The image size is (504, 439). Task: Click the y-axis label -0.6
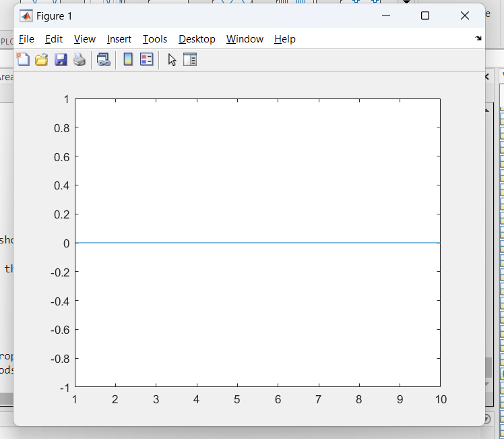tap(60, 330)
